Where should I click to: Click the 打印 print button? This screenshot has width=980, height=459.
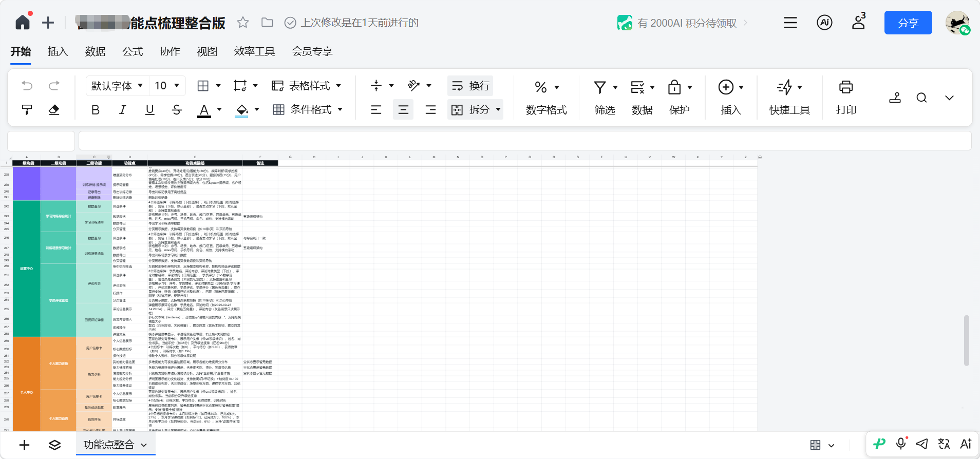pyautogui.click(x=846, y=98)
